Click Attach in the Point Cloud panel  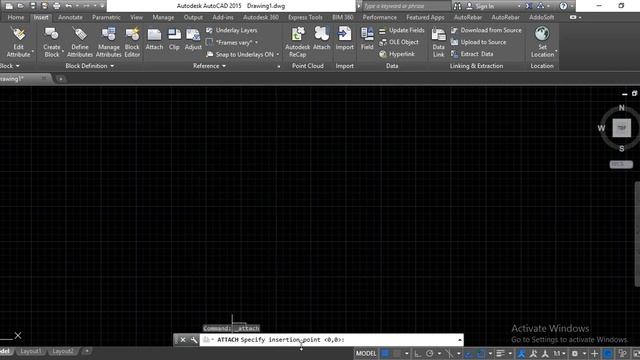[x=322, y=39]
